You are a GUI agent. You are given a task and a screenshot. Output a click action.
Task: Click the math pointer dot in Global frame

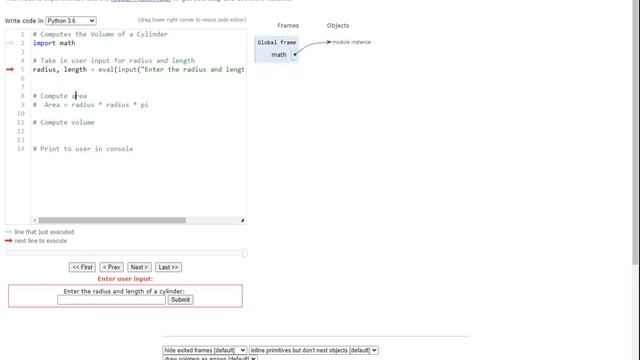coord(295,55)
